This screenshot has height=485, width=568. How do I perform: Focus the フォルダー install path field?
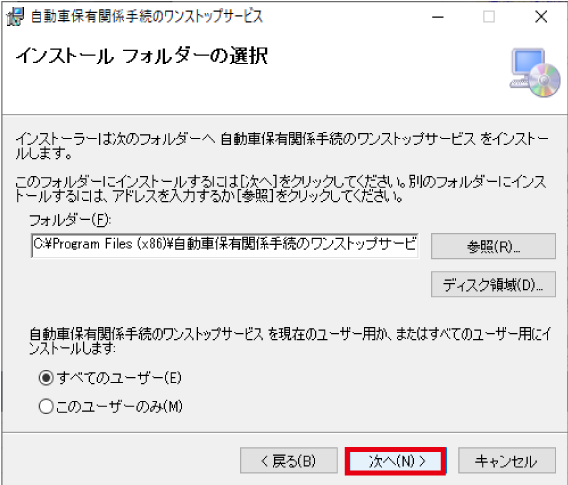pos(225,245)
